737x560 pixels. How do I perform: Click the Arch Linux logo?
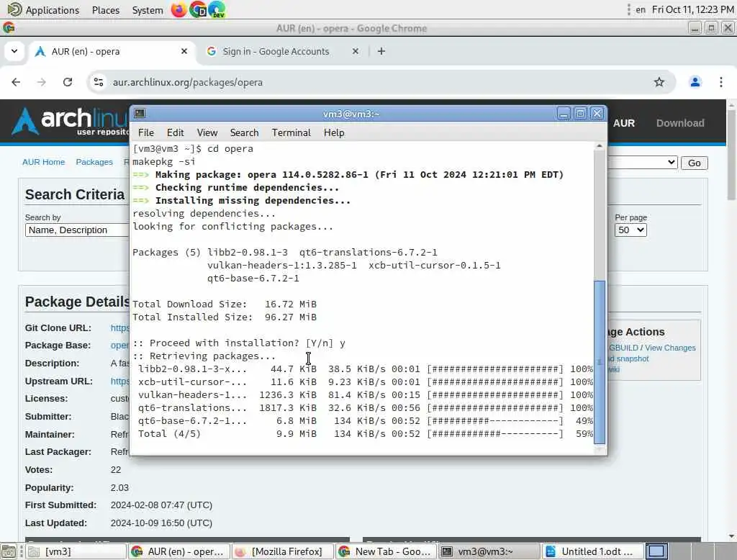click(71, 121)
